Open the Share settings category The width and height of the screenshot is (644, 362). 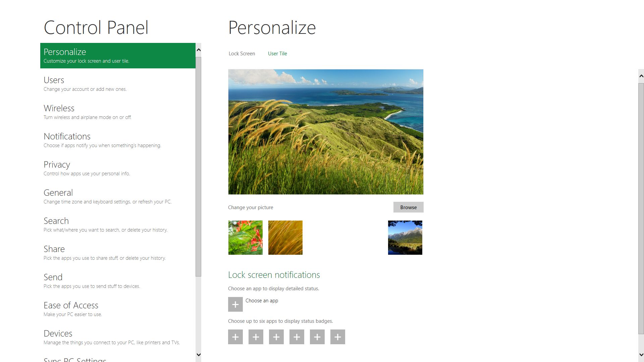[x=118, y=253]
